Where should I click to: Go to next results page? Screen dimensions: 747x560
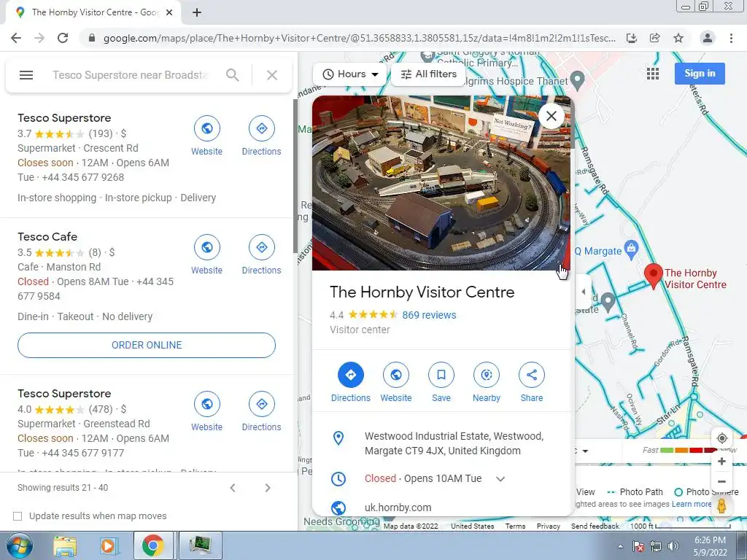coord(268,488)
